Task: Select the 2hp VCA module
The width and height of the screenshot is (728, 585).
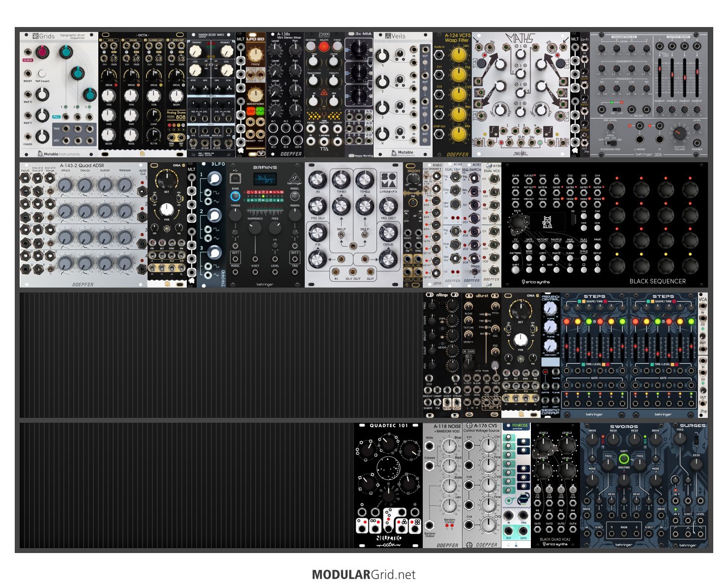Action: click(x=703, y=355)
